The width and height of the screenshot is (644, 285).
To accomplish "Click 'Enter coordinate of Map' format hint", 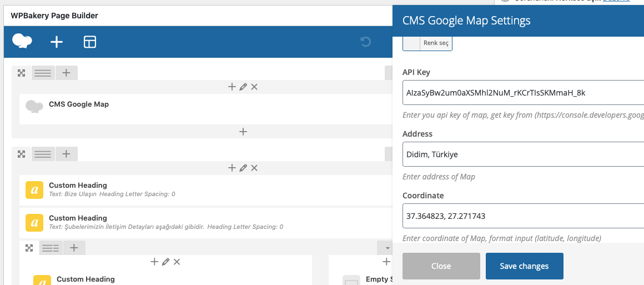I will 502,238.
